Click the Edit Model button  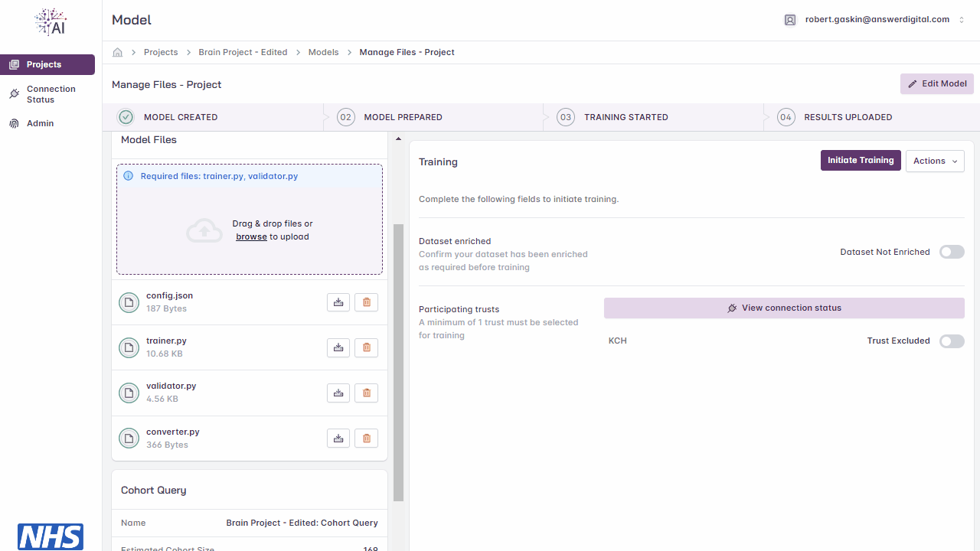[937, 84]
